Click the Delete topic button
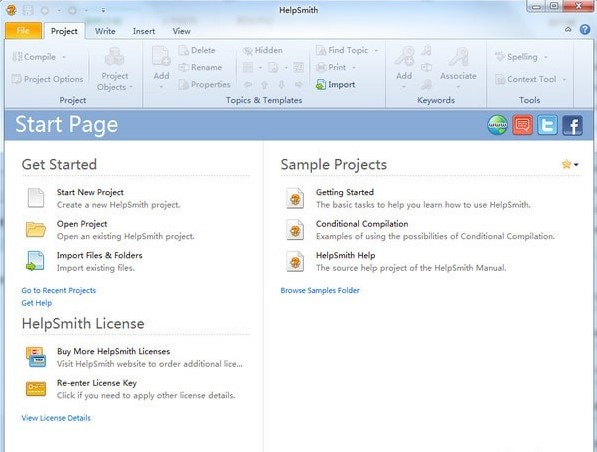 pyautogui.click(x=197, y=50)
